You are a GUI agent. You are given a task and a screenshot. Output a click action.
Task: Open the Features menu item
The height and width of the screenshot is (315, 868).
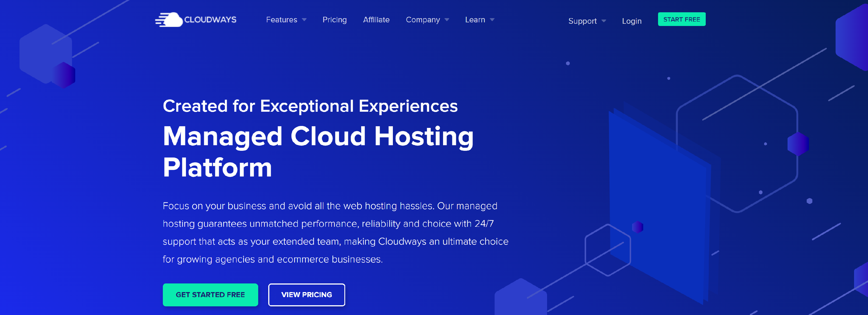tap(282, 20)
